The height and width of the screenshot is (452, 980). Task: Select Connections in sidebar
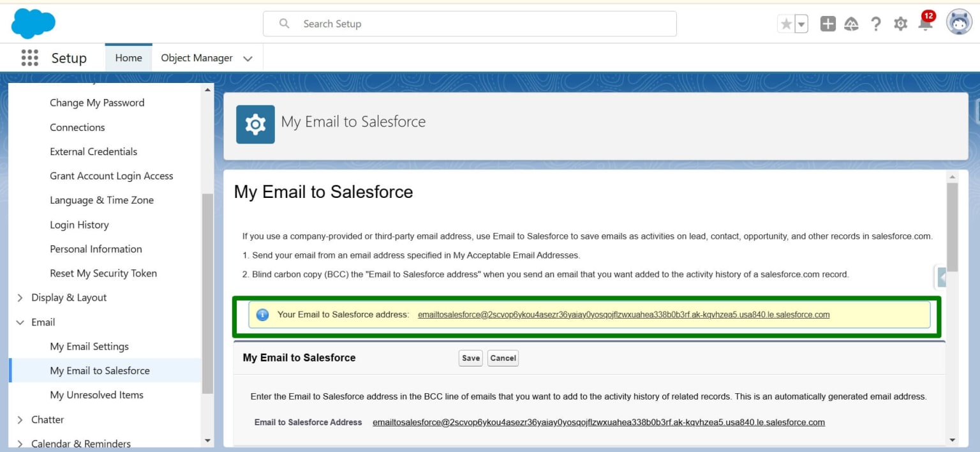(77, 127)
